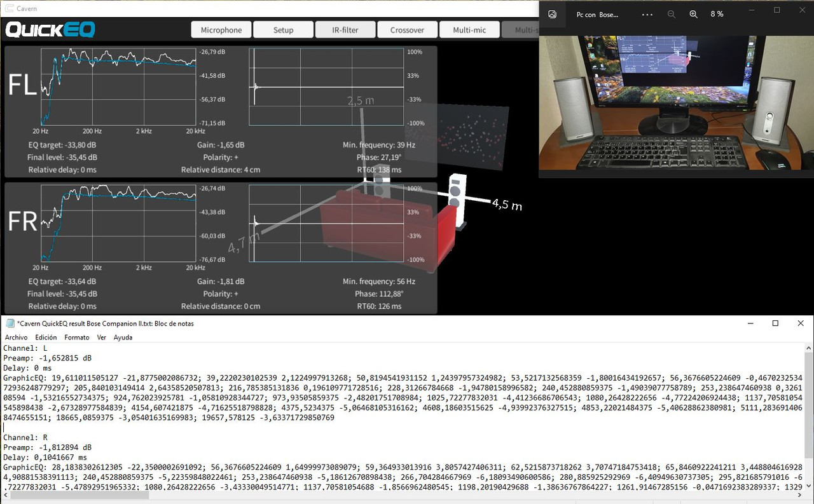
Task: Click FR 'RT60: 126 ms' value
Action: [x=379, y=306]
